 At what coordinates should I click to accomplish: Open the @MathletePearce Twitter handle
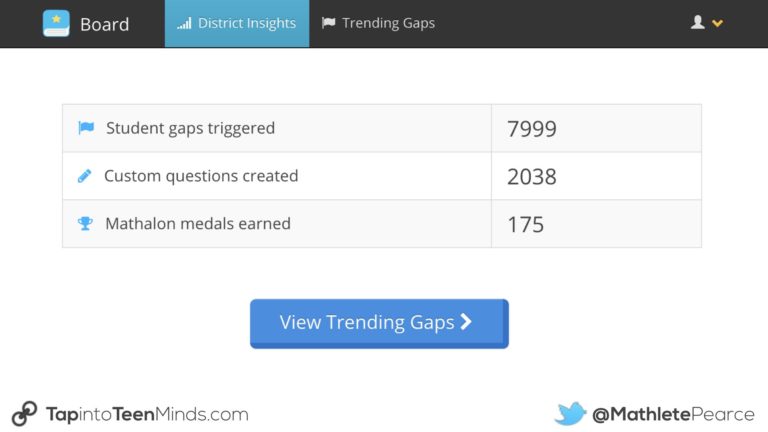coord(673,414)
